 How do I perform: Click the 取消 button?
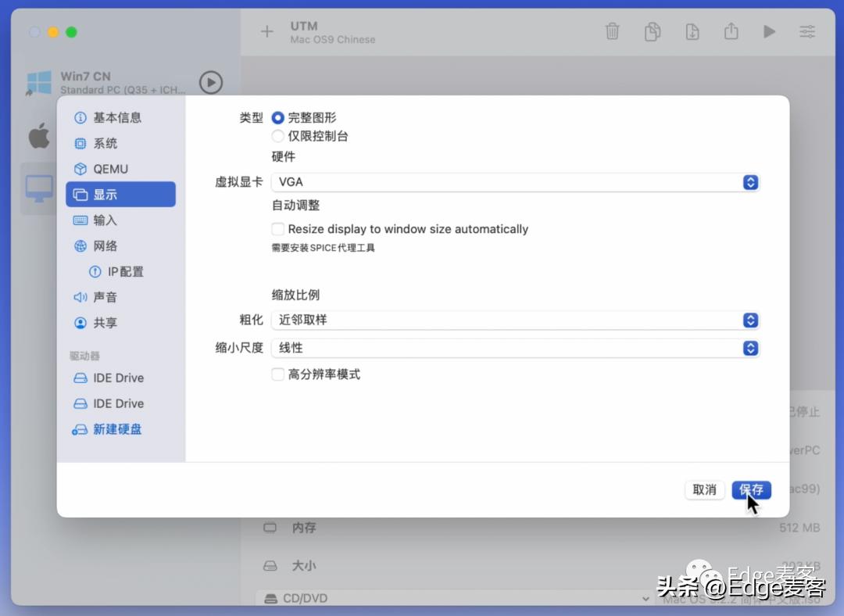pos(704,489)
